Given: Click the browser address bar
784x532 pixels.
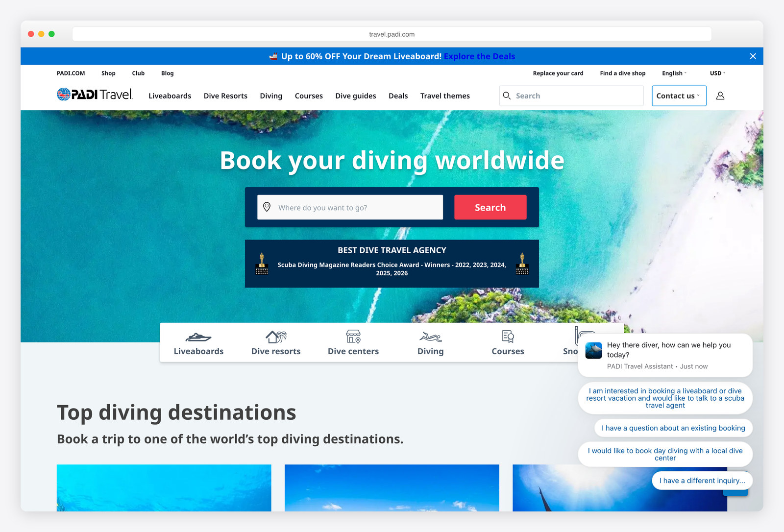Looking at the screenshot, I should click(x=392, y=34).
